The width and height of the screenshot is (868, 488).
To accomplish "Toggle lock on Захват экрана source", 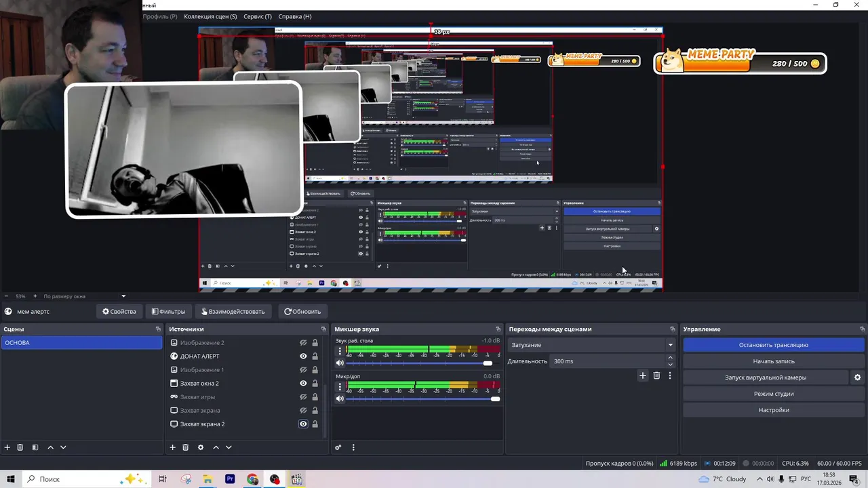I will (x=315, y=411).
